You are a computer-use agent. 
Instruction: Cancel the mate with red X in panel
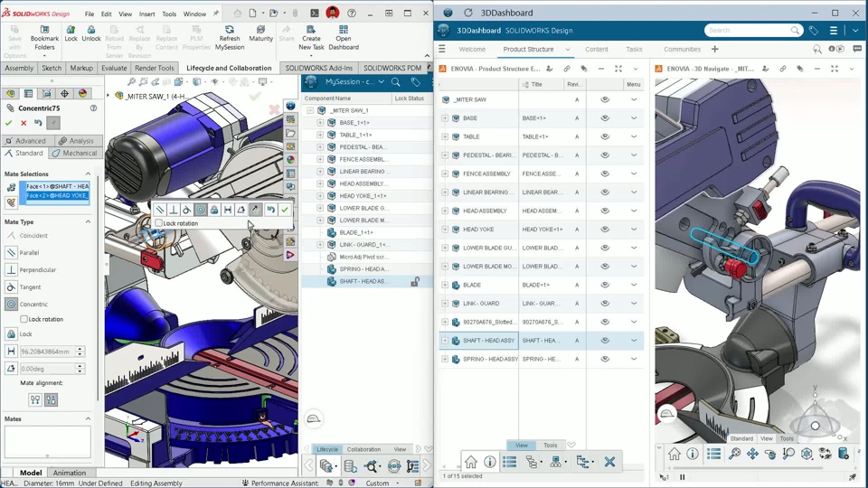(24, 123)
